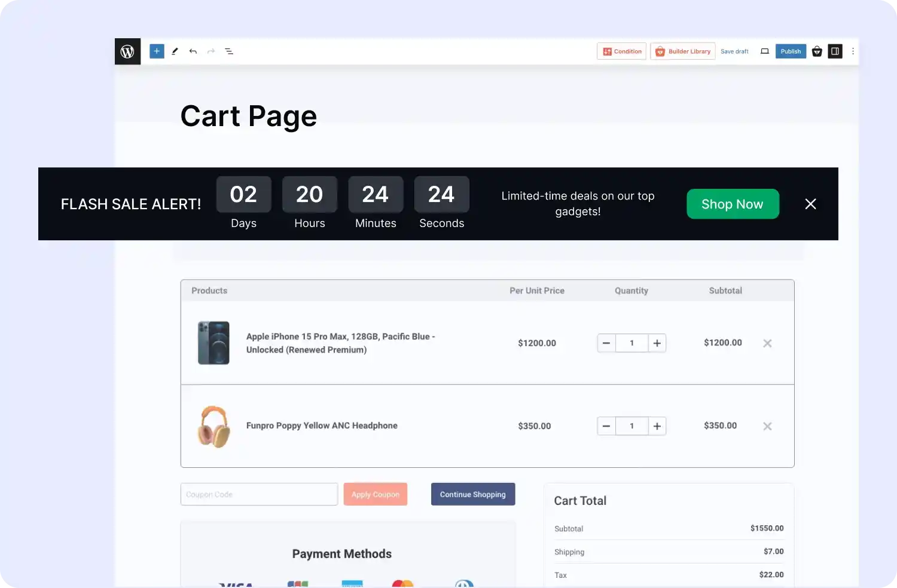Dismiss the flash sale banner
The image size is (897, 588).
(810, 204)
